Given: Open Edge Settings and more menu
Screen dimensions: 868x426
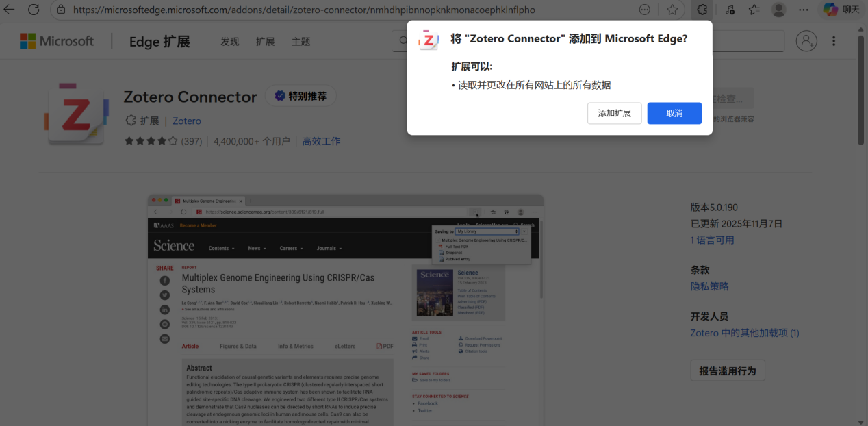Looking at the screenshot, I should click(x=804, y=10).
